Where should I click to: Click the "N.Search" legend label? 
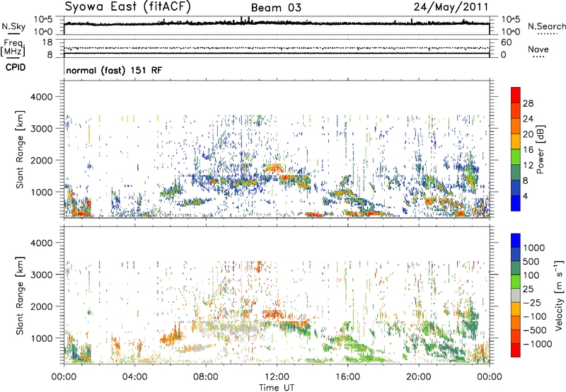tap(546, 26)
